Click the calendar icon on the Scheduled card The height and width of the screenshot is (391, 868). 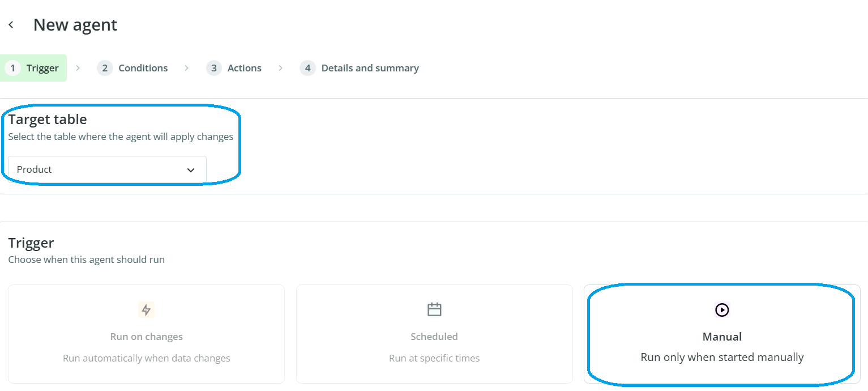pyautogui.click(x=434, y=309)
